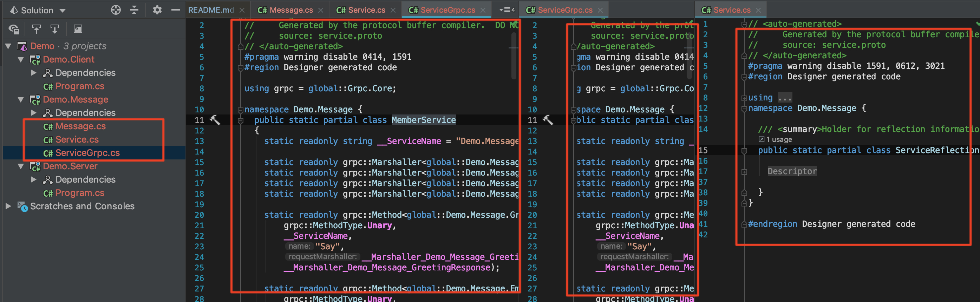Fold the namespace Demo.Message block in first editor
Viewport: 980px width, 302px height.
(x=241, y=110)
